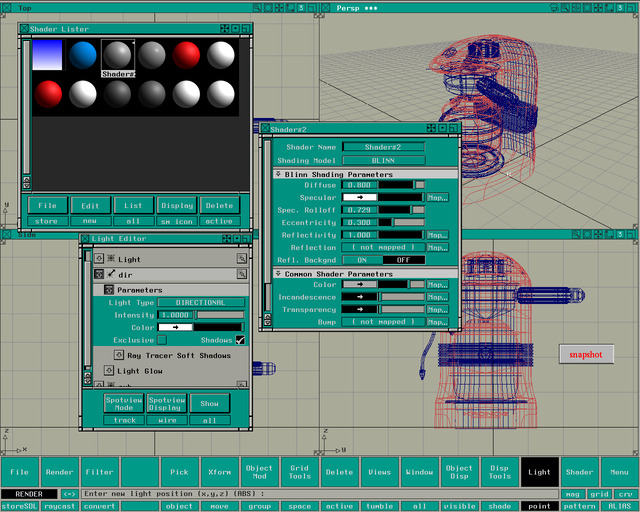This screenshot has width=640, height=512.
Task: Open the Render menu in bottom bar
Action: (60, 472)
